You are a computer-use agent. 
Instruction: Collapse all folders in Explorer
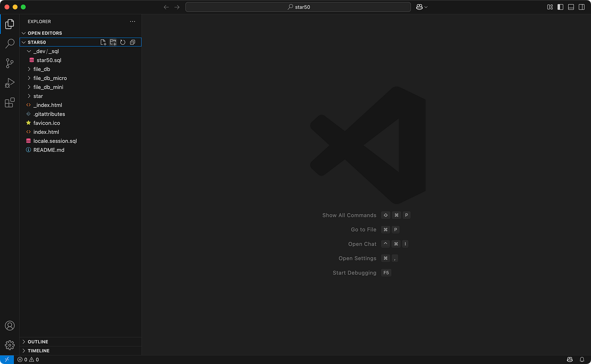(x=133, y=42)
